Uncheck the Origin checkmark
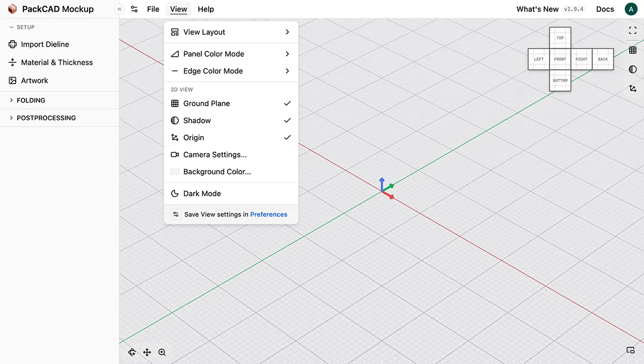Image resolution: width=644 pixels, height=364 pixels. tap(288, 138)
